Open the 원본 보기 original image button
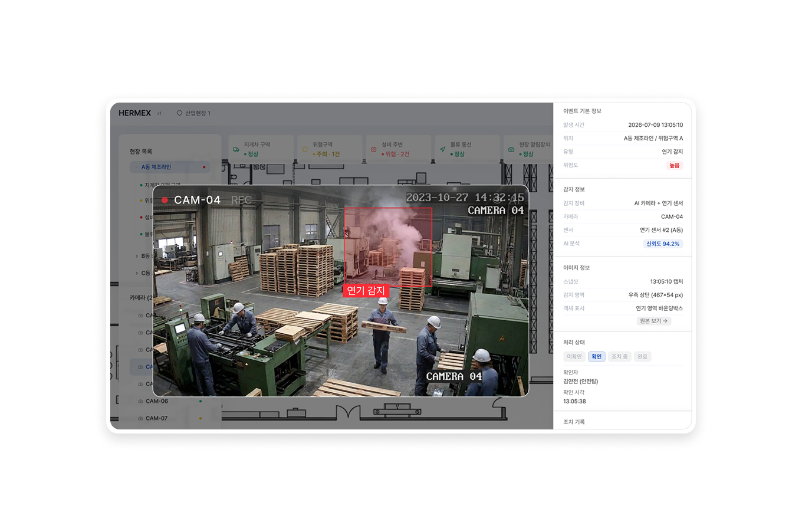Image resolution: width=802 pixels, height=532 pixels. (x=653, y=321)
